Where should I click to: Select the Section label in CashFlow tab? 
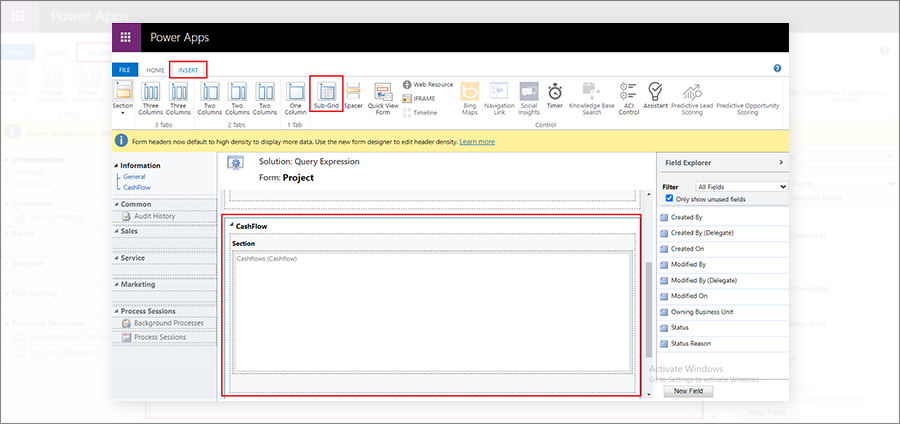pyautogui.click(x=243, y=244)
